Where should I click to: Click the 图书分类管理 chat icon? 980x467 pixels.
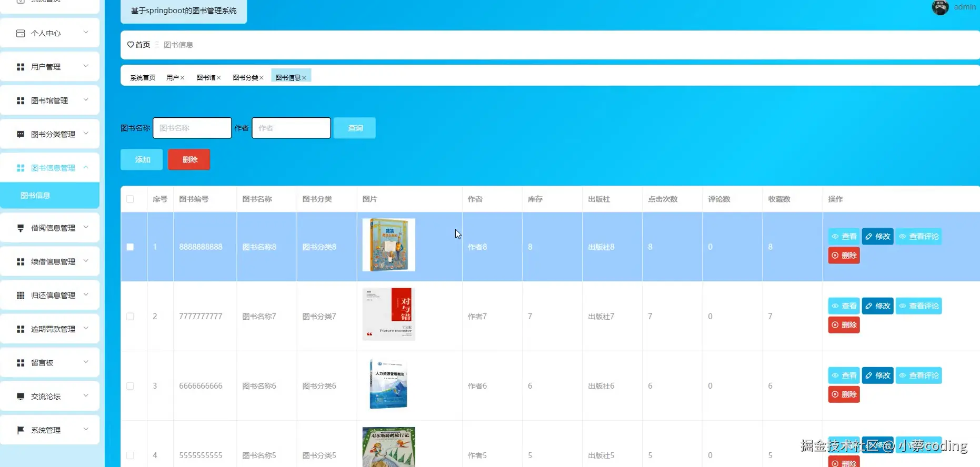click(x=21, y=134)
